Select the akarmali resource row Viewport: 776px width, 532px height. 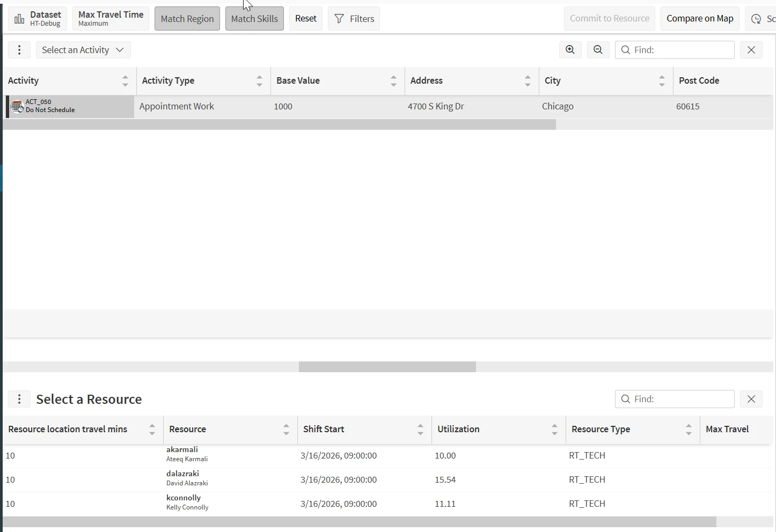(388, 456)
